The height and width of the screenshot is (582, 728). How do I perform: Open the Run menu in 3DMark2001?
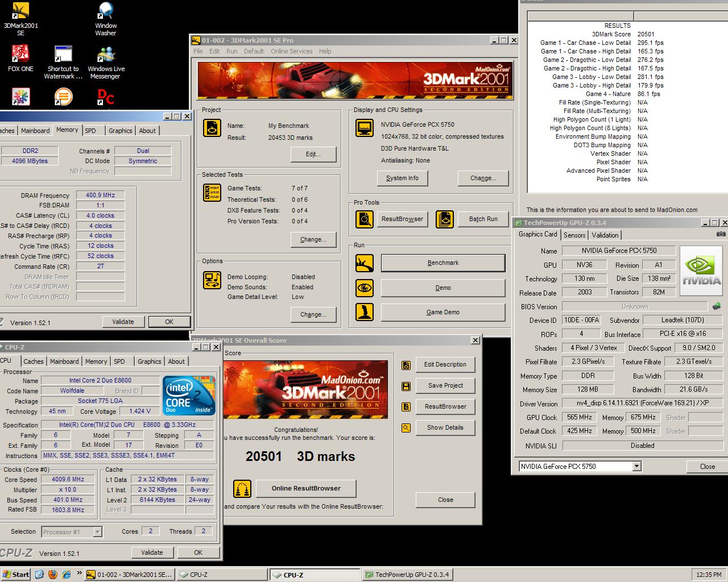coord(232,51)
